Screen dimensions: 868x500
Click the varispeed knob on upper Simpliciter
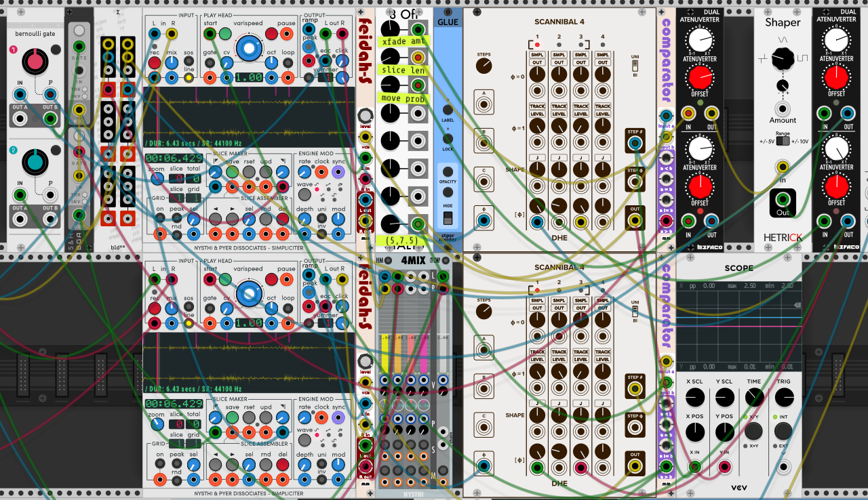pos(249,47)
